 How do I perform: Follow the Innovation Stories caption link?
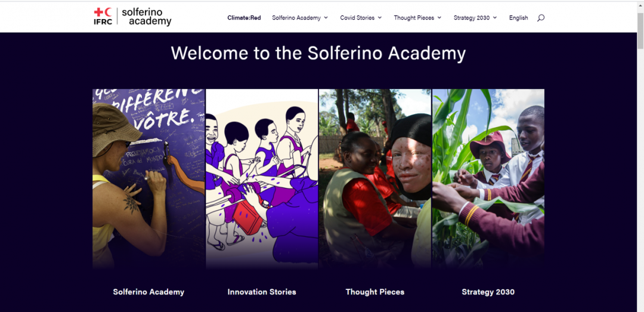(x=262, y=292)
